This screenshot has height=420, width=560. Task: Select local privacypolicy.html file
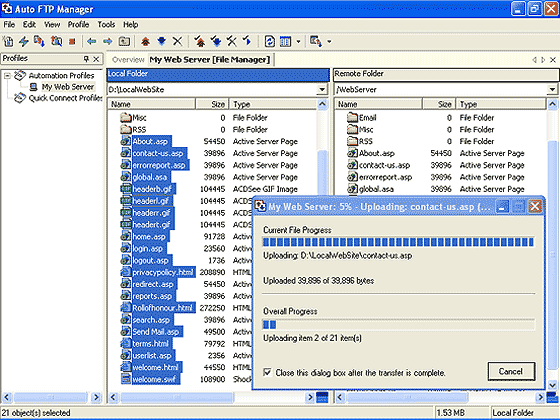[x=163, y=272]
